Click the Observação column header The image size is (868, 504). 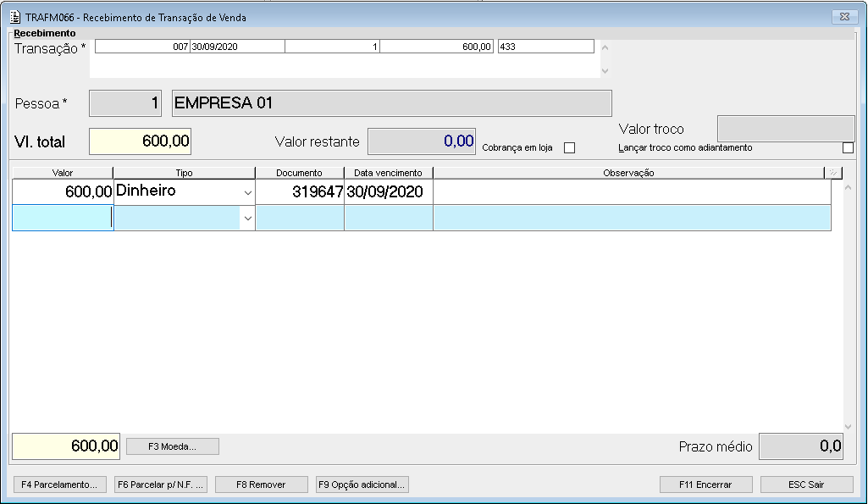click(629, 173)
